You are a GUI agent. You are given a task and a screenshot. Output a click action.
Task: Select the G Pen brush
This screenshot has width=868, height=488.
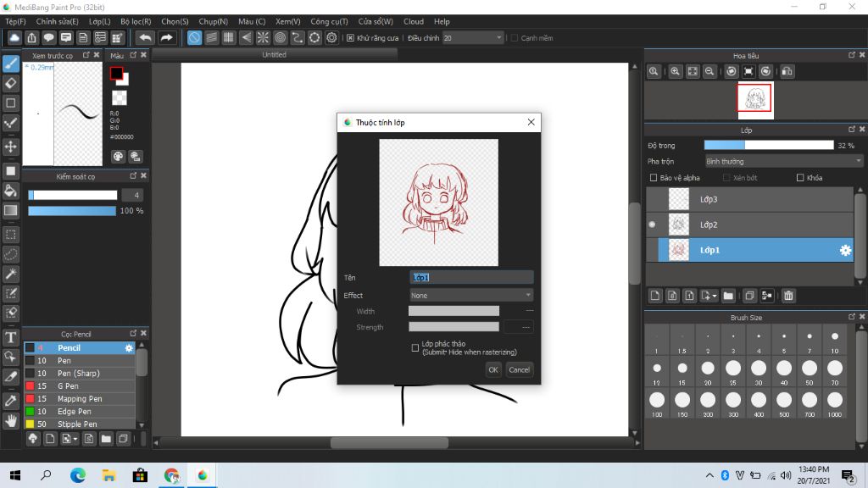pos(79,386)
